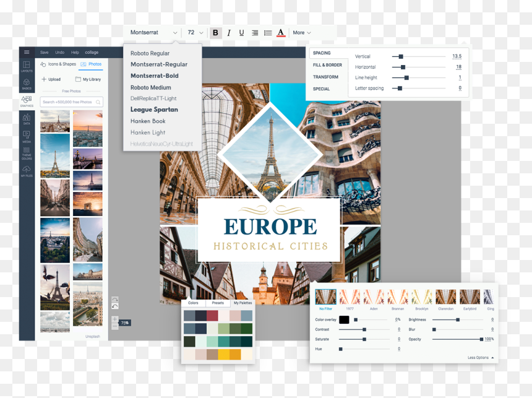Click the Upload button

pos(51,79)
